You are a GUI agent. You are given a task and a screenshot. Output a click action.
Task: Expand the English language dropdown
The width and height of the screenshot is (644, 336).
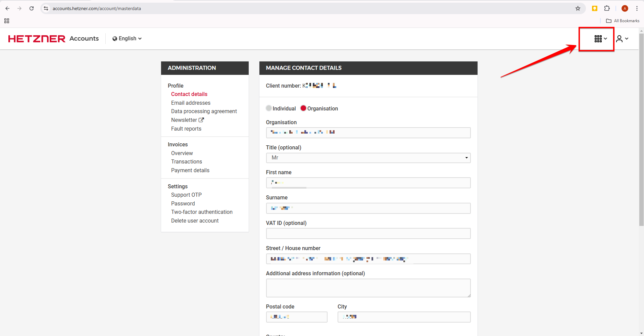tap(127, 39)
